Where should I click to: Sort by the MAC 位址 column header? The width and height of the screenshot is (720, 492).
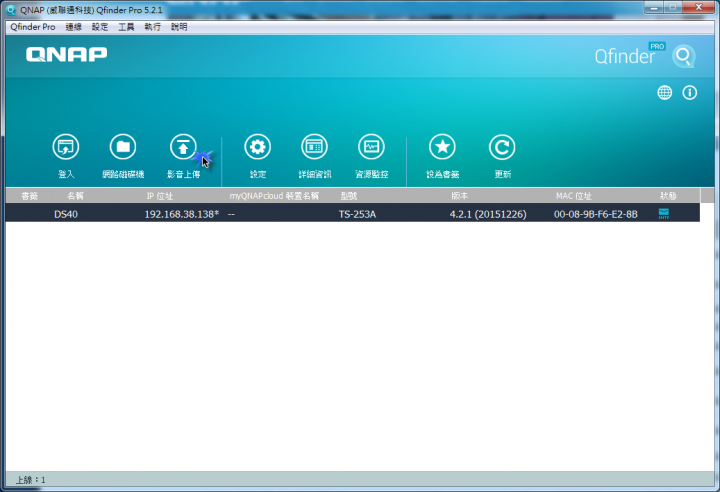(574, 196)
